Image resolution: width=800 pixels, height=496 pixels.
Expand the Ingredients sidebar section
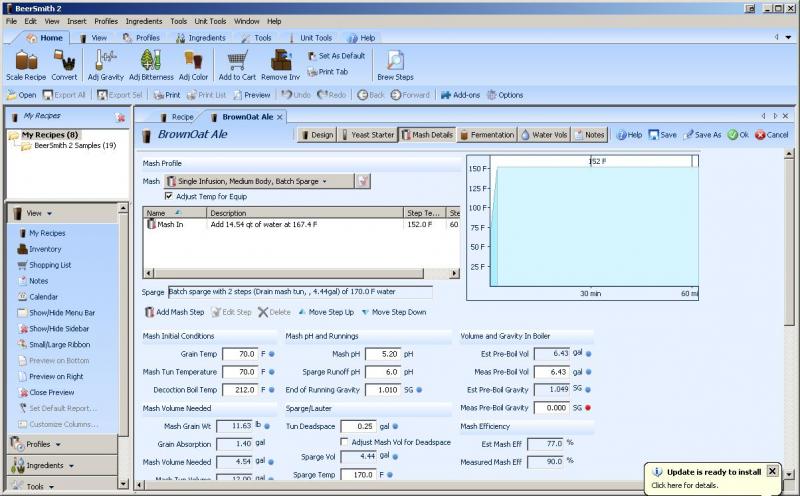tap(62, 465)
